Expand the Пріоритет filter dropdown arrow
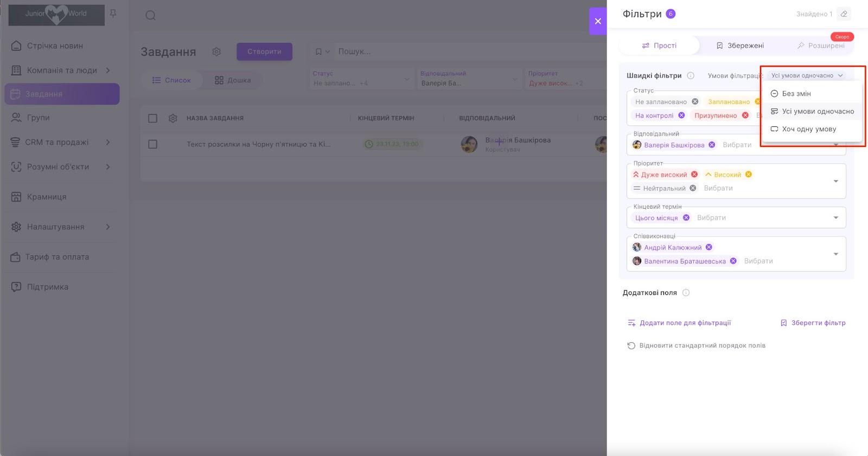 coord(836,181)
